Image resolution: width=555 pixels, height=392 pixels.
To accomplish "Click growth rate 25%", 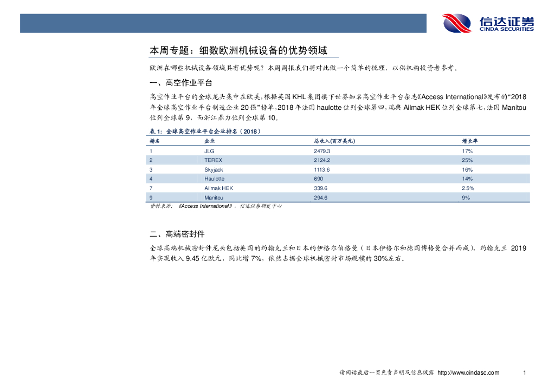I will tap(467, 160).
